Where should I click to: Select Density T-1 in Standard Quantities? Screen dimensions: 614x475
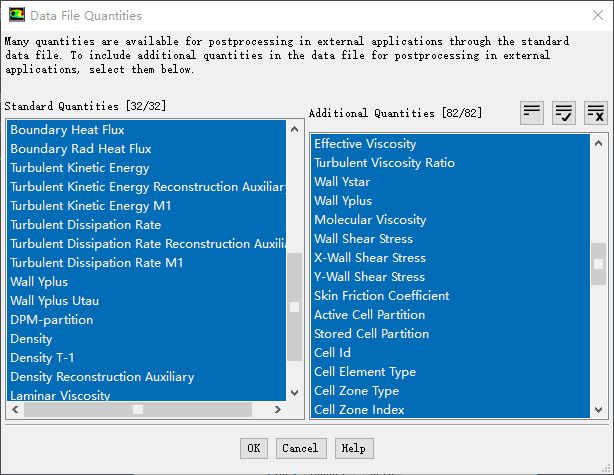click(42, 358)
